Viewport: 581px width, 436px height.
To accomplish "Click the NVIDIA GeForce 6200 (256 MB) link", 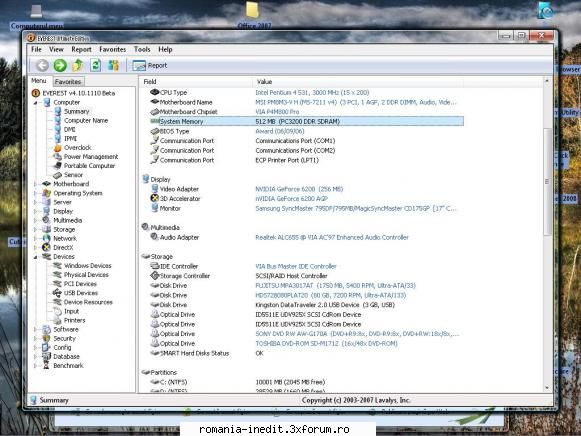I will 299,189.
